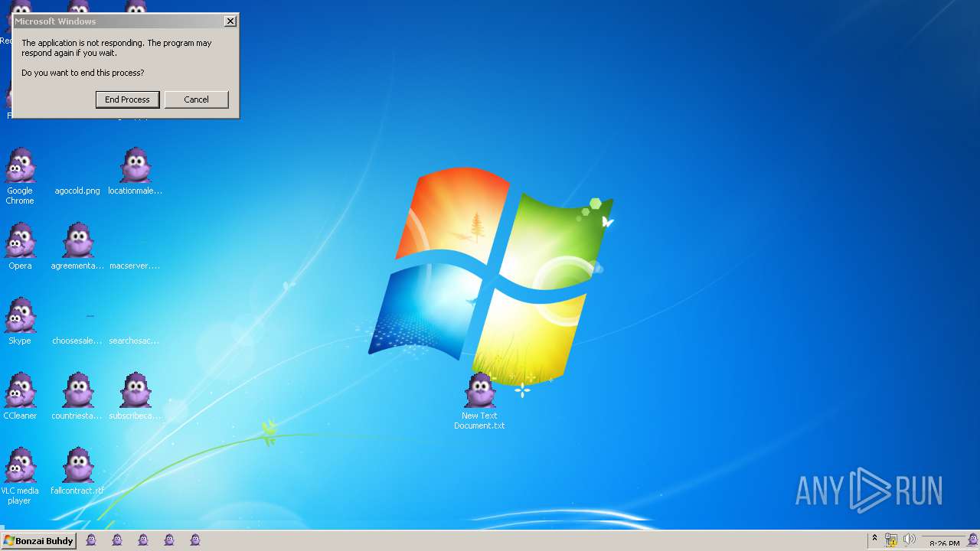
Task: Open the volume speaker tray icon
Action: (910, 540)
